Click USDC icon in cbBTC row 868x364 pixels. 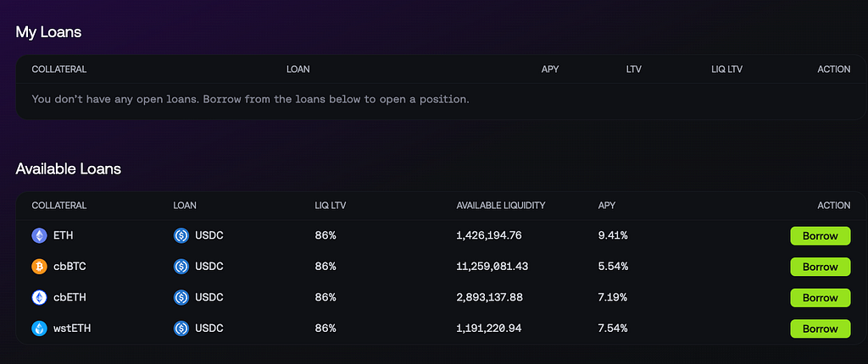pos(181,267)
